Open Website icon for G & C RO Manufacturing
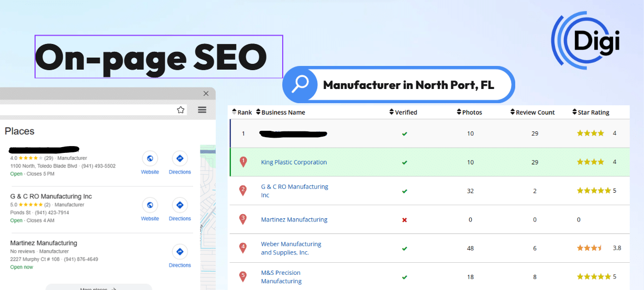The height and width of the screenshot is (290, 644). pos(150,205)
